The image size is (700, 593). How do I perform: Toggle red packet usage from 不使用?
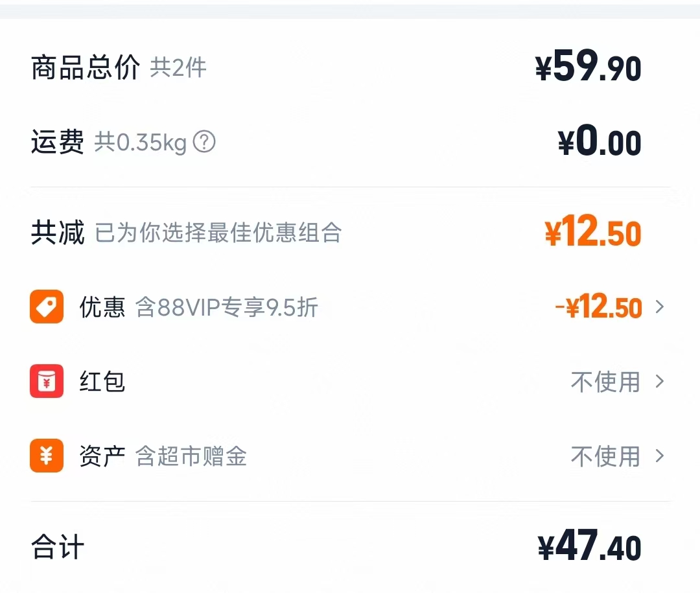605,382
